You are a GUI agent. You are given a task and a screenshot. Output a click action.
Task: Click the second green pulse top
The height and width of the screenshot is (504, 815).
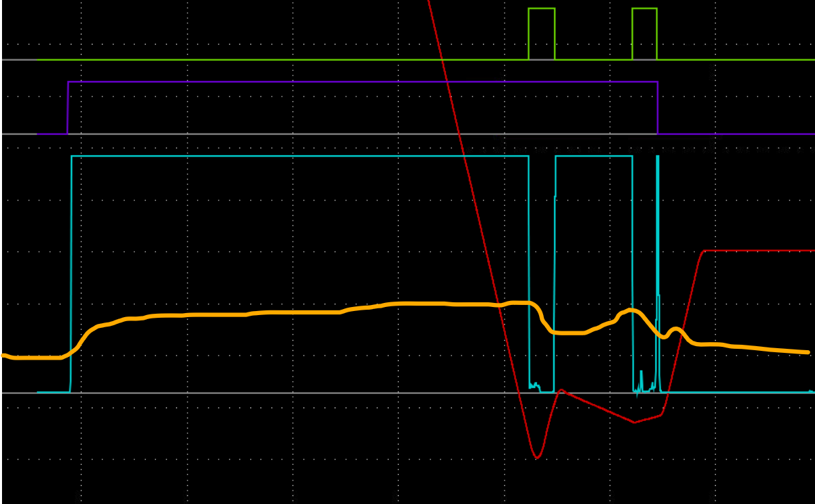[644, 9]
